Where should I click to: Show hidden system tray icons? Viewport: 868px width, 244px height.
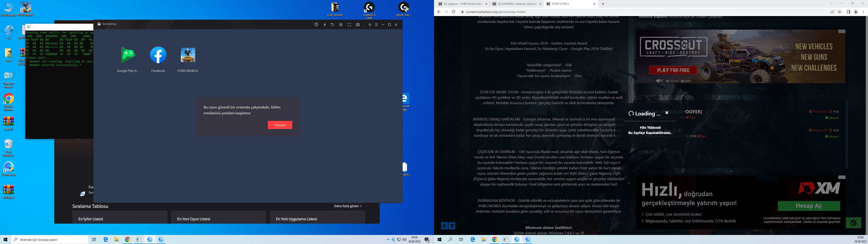[388, 240]
